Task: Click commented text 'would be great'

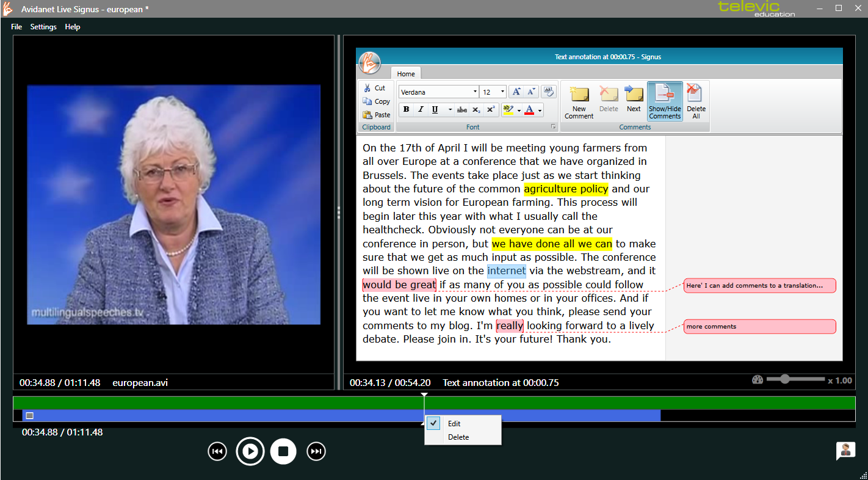Action: coord(399,285)
